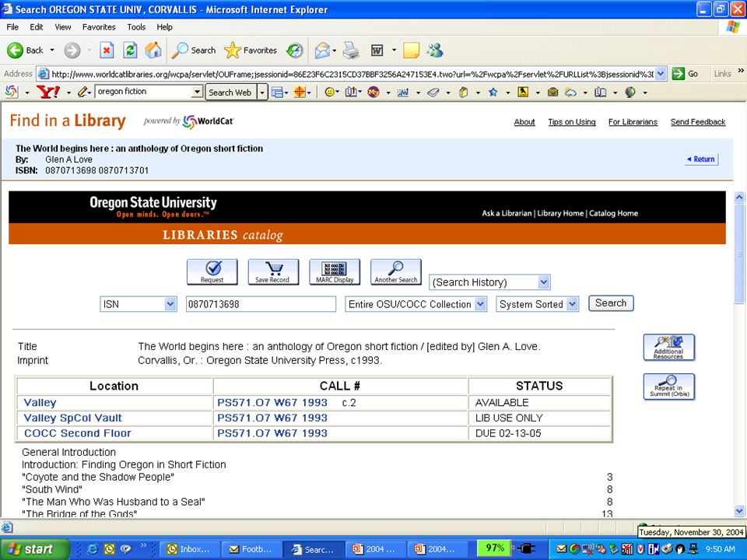Click the page scrollbar up arrow
Image resolution: width=747 pixels, height=560 pixels.
[739, 197]
